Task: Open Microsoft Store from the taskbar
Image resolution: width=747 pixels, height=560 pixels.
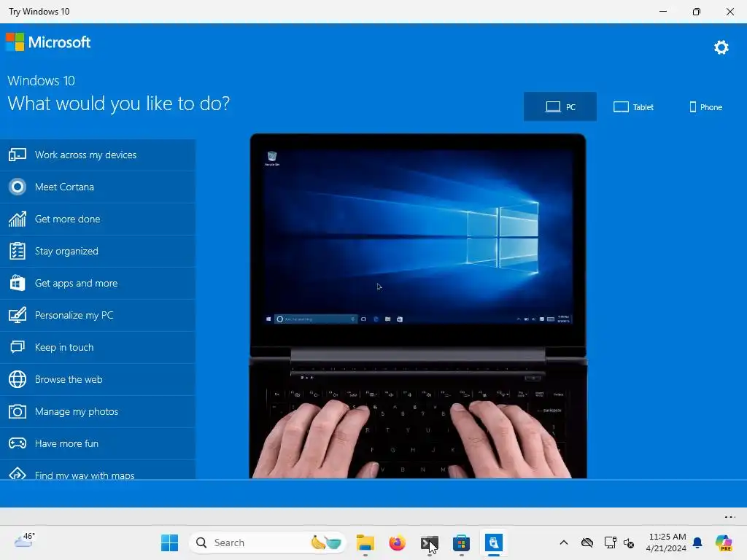Action: 461,542
